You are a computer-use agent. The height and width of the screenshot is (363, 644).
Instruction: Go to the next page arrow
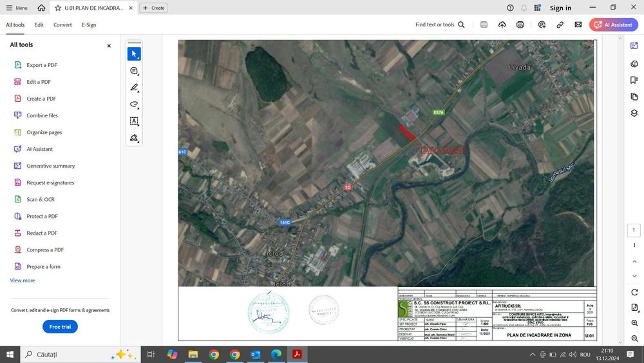634,276
